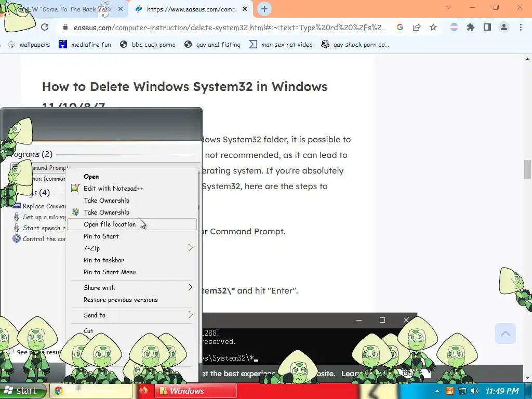Click the orange tray icon

(x=449, y=391)
